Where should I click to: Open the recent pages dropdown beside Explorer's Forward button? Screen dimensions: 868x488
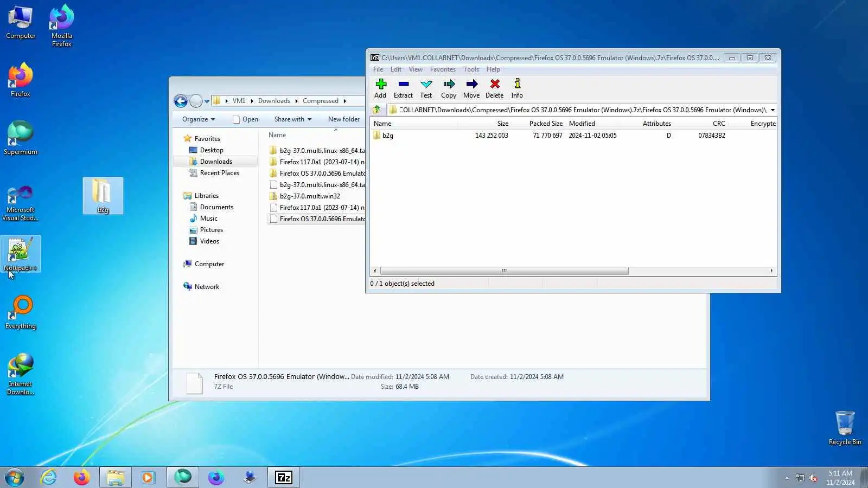click(207, 101)
